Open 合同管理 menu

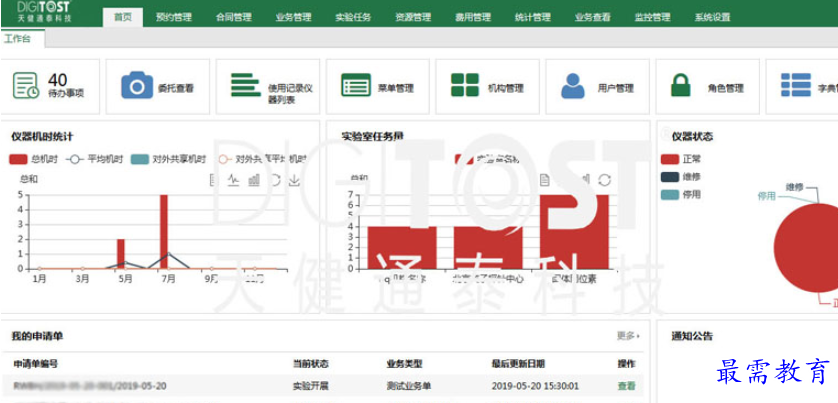click(x=234, y=17)
